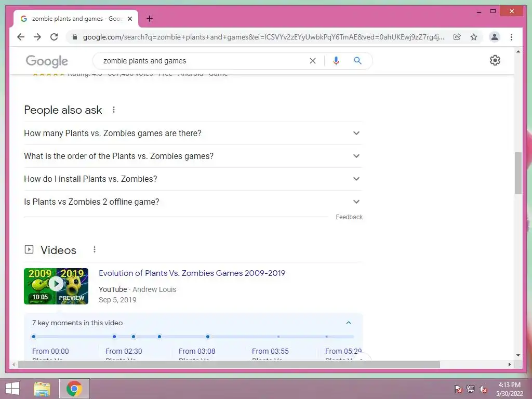Jump to key moment From 02:30
The width and height of the screenshot is (532, 399).
pos(124,352)
